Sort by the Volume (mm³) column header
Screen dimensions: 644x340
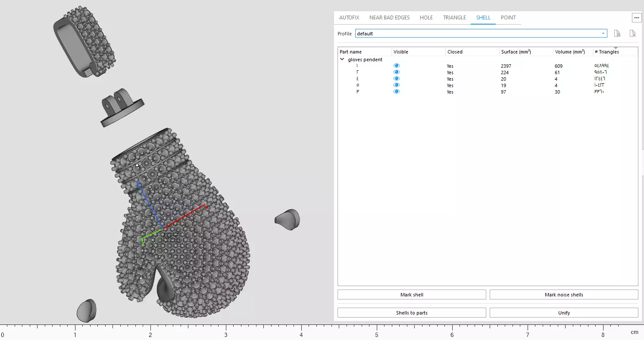[573, 52]
